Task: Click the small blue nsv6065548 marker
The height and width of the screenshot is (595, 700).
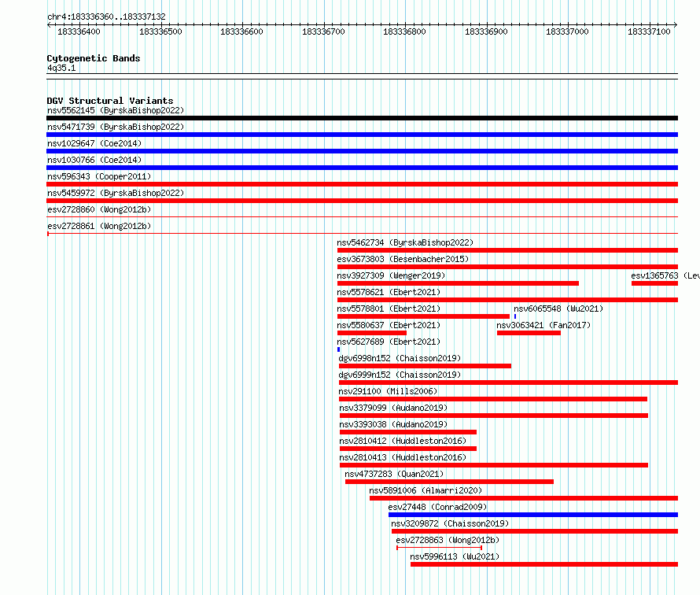Action: pos(515,316)
